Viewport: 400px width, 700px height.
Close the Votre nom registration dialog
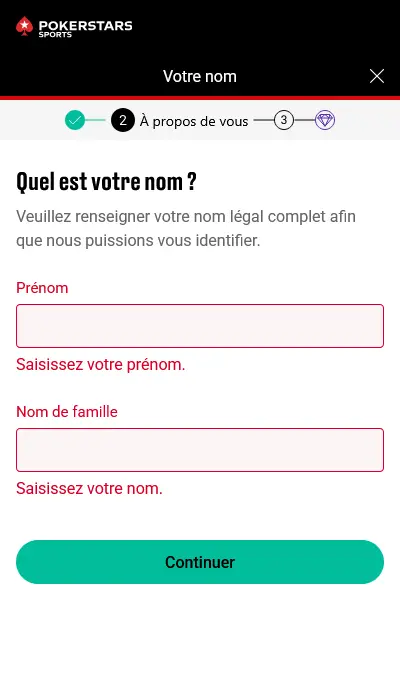(377, 76)
